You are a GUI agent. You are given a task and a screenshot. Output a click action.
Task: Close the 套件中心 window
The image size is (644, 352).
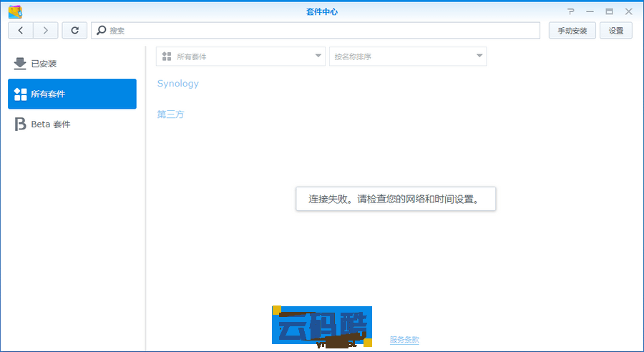coord(628,11)
